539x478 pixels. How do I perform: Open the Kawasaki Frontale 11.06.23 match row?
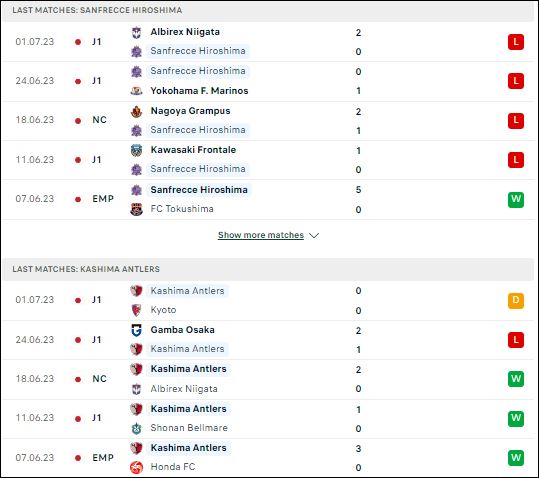click(x=268, y=160)
